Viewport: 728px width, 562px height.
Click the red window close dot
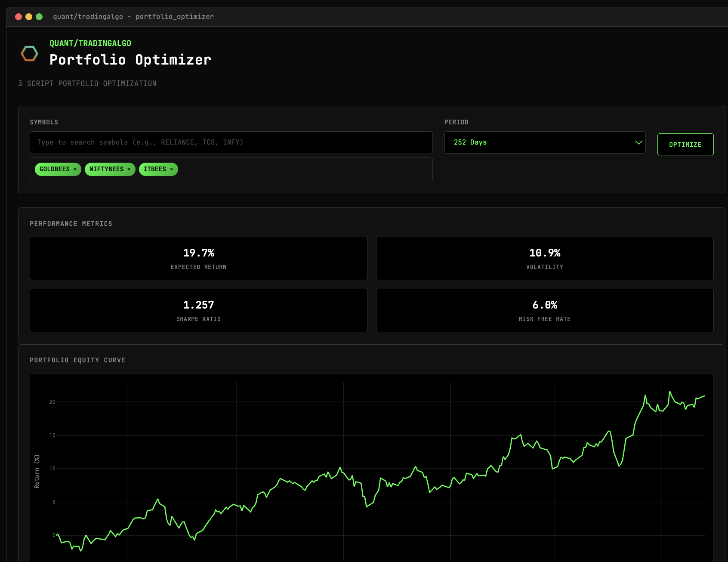click(19, 17)
